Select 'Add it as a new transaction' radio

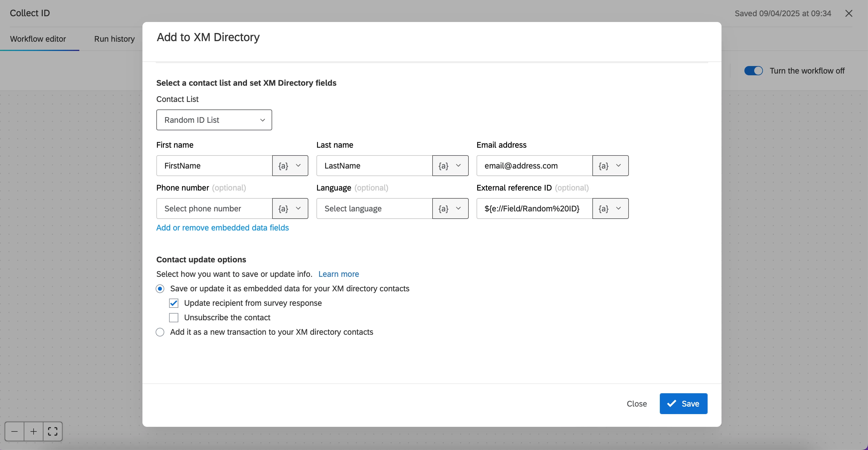click(x=160, y=332)
